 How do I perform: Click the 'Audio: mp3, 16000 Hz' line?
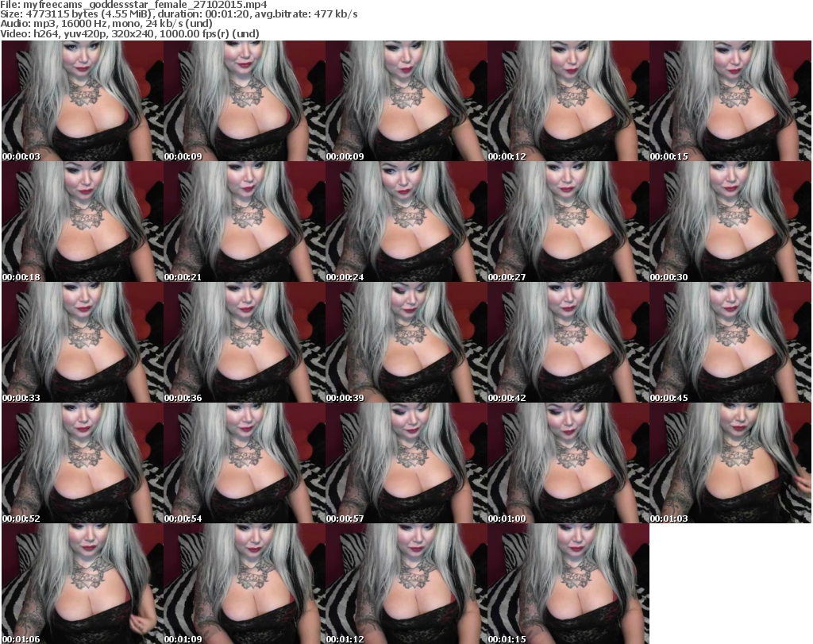[106, 24]
